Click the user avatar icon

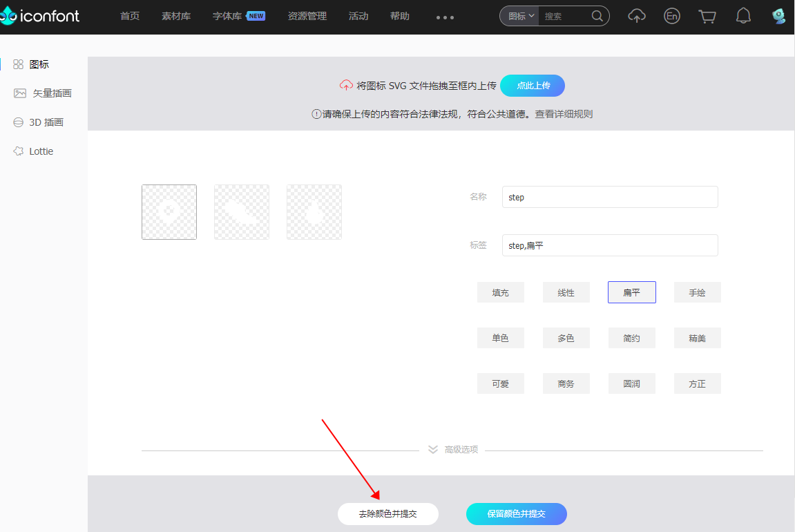tap(779, 16)
